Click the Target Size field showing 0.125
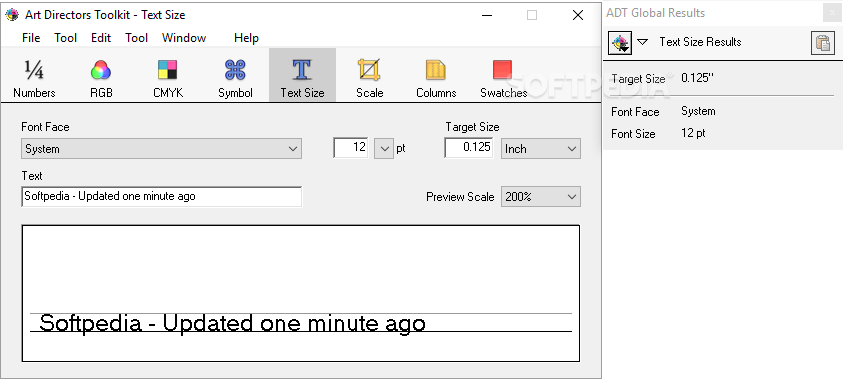 click(469, 147)
